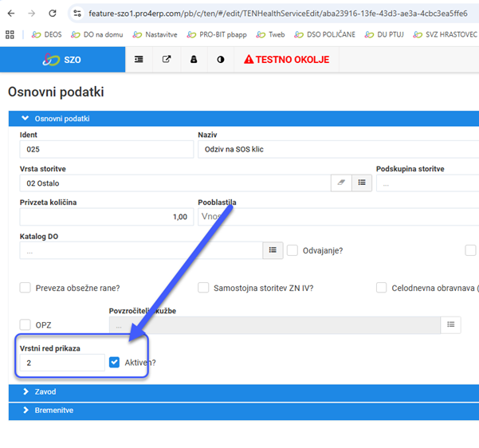This screenshot has height=448, width=479.
Task: Expand the Zavod section
Action: 243,392
